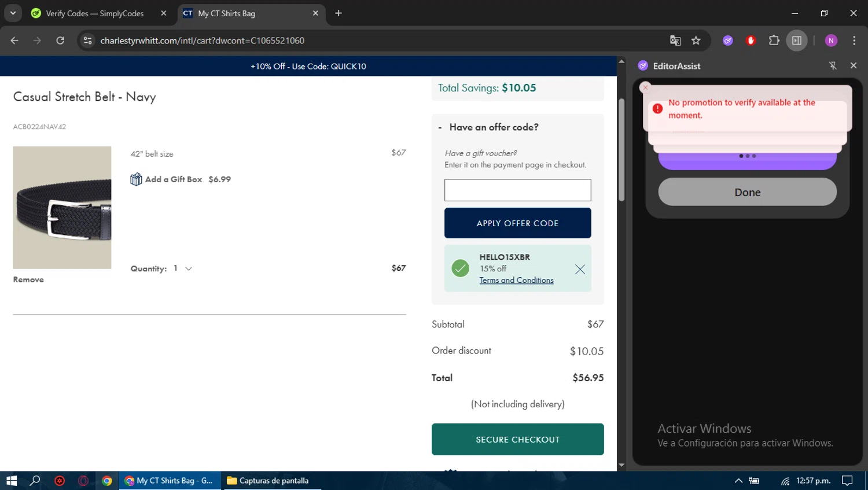868x490 pixels.
Task: Click the Done button in EditorAssist
Action: click(x=748, y=192)
